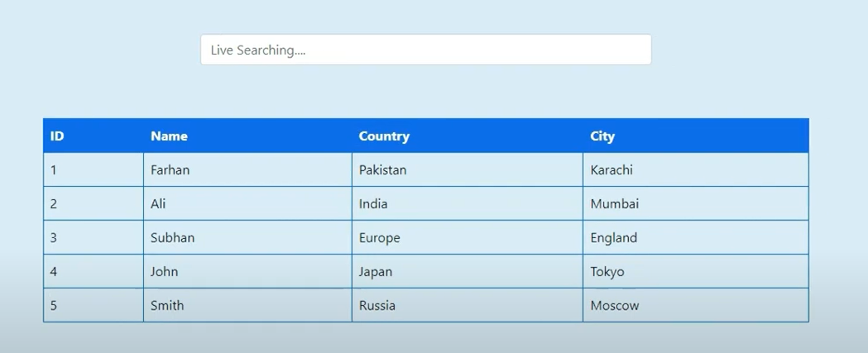Select the Tokyo city cell
Image resolution: width=868 pixels, height=353 pixels.
click(x=696, y=271)
